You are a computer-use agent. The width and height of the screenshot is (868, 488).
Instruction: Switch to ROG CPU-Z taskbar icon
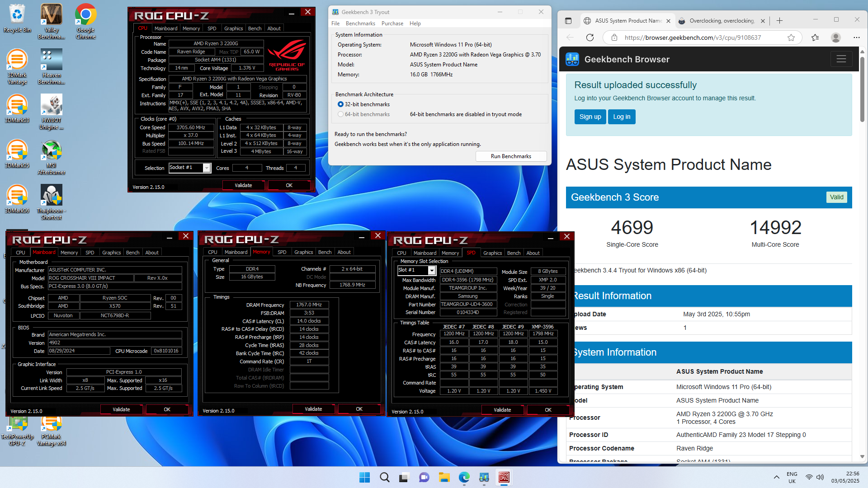[504, 477]
